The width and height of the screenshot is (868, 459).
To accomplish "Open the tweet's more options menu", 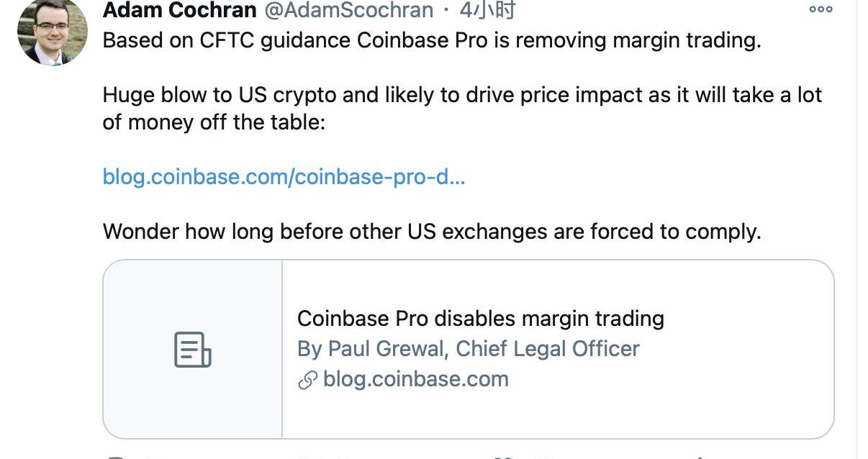I will (x=820, y=9).
